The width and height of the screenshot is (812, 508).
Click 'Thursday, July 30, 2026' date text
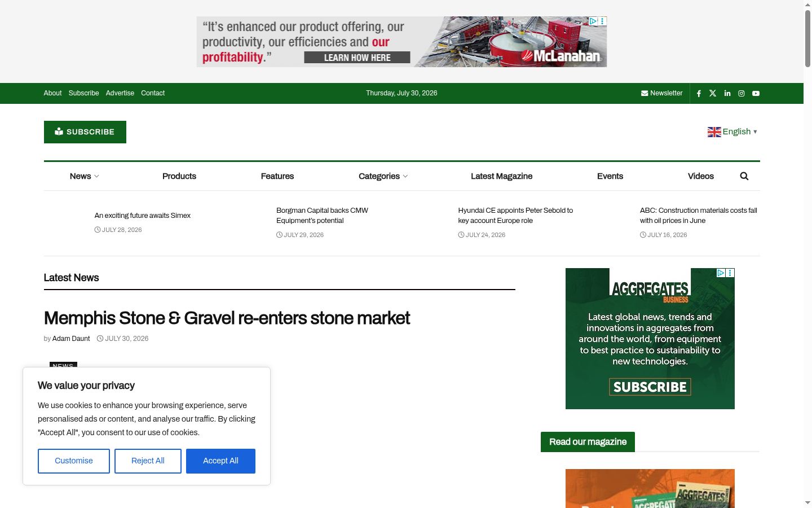[401, 93]
